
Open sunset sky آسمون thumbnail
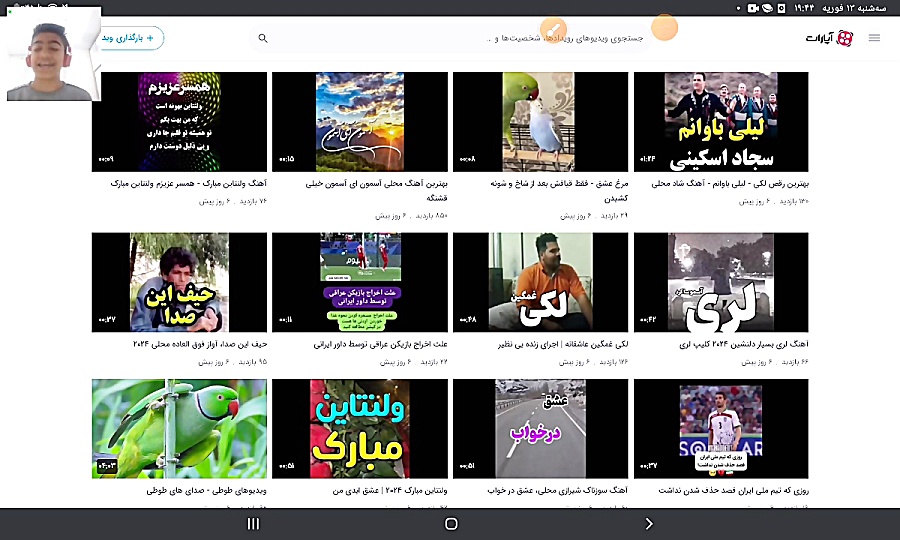(x=360, y=122)
